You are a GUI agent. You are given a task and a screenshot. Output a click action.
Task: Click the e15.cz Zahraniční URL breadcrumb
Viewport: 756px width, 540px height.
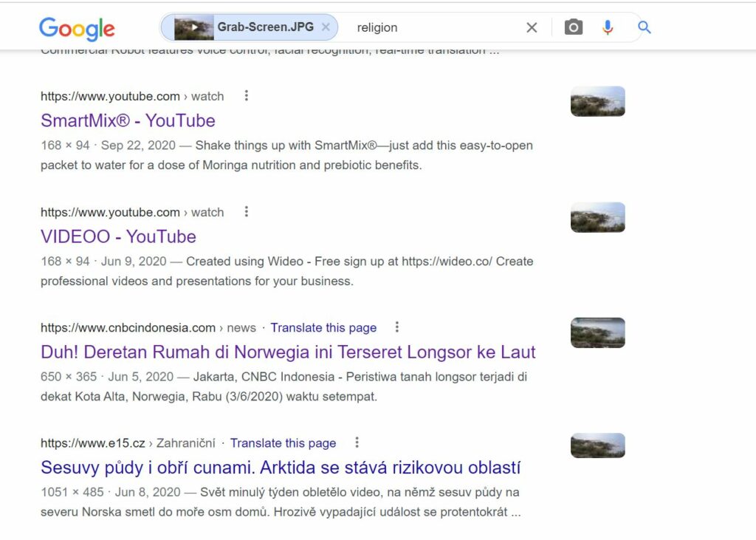pyautogui.click(x=128, y=443)
